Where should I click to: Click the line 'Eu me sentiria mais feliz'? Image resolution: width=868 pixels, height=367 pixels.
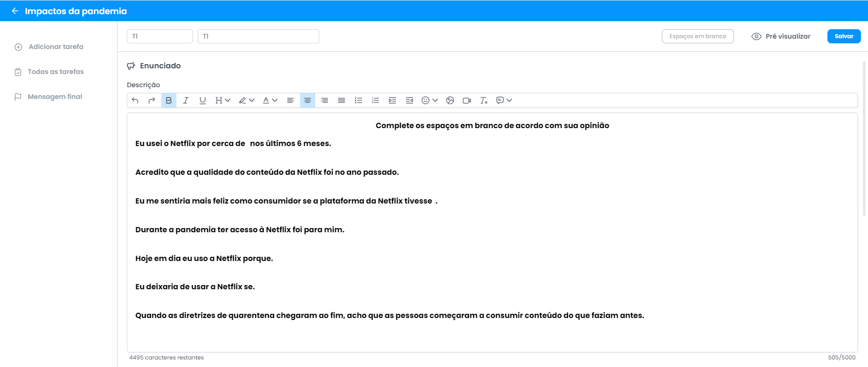point(286,201)
